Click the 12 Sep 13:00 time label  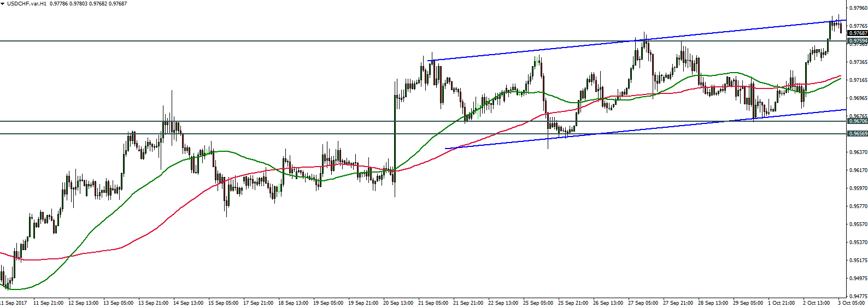83,303
